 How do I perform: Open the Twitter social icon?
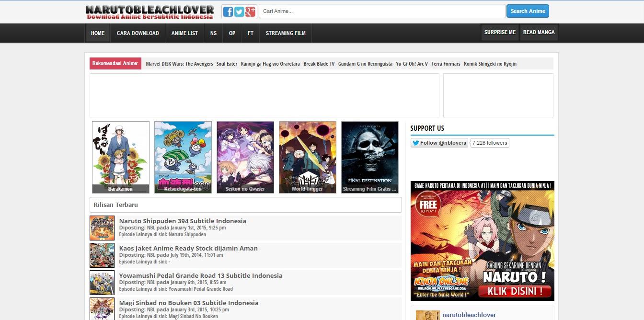point(239,12)
